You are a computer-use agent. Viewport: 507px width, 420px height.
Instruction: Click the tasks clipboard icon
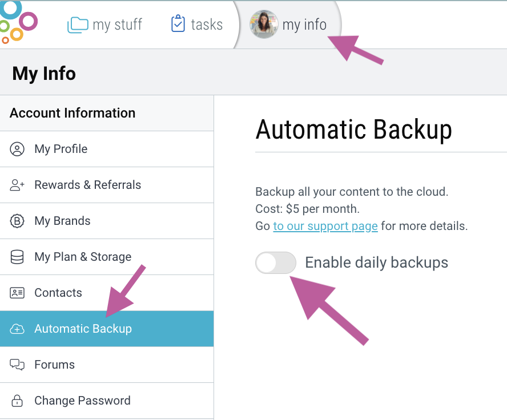click(x=178, y=24)
